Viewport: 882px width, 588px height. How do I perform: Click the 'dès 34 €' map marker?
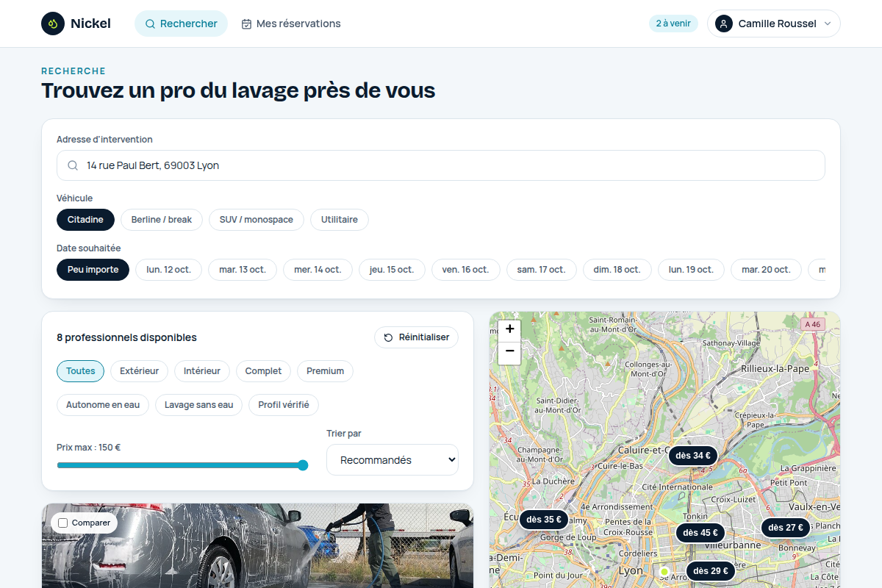point(693,456)
